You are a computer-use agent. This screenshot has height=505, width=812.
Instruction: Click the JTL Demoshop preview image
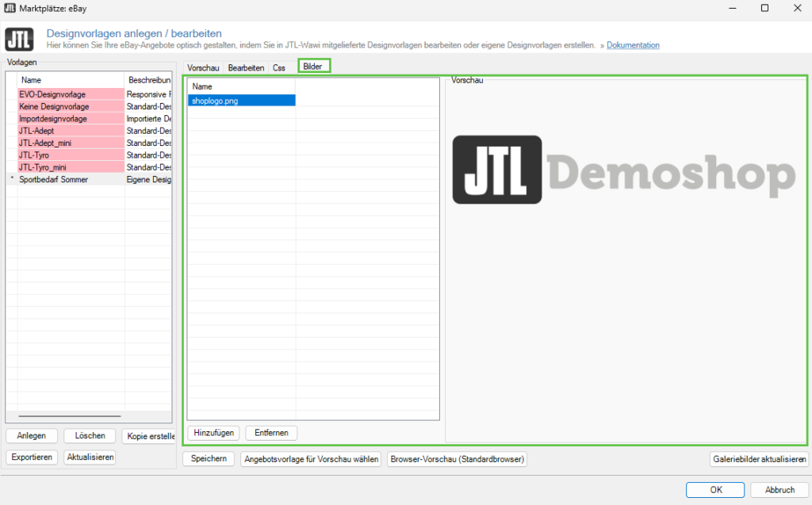click(x=623, y=170)
